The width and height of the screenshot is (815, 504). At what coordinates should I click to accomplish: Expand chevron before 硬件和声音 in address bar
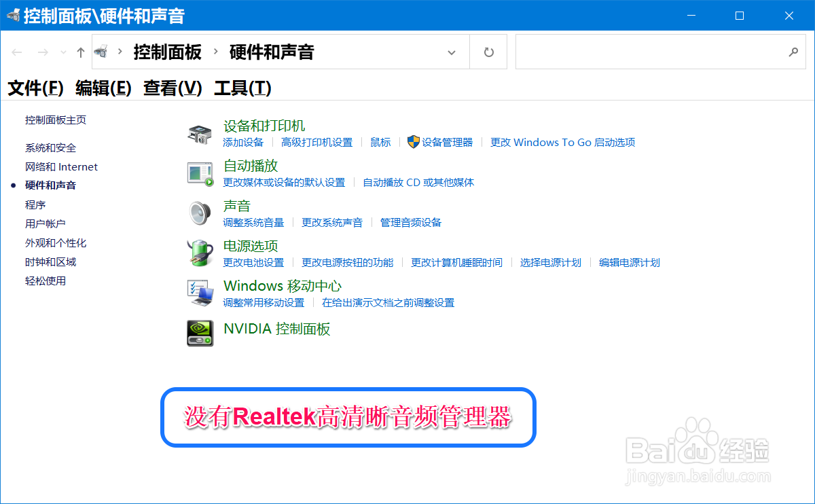(x=215, y=52)
